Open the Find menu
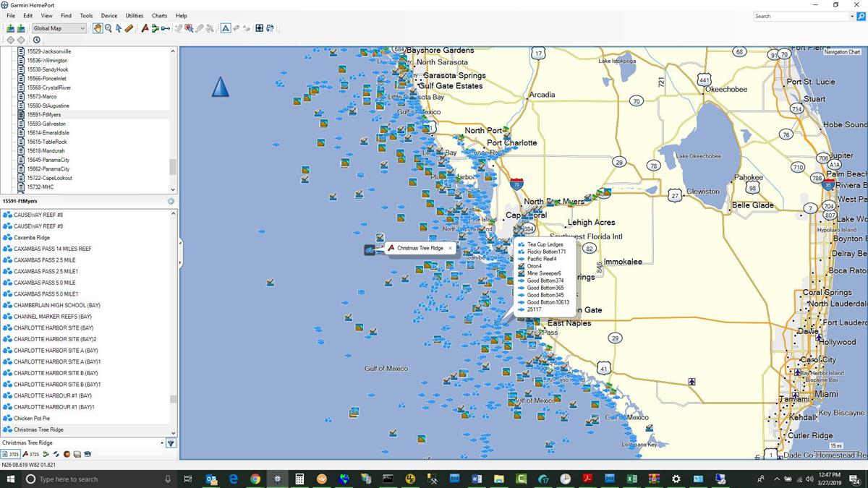This screenshot has height=488, width=868. (66, 15)
